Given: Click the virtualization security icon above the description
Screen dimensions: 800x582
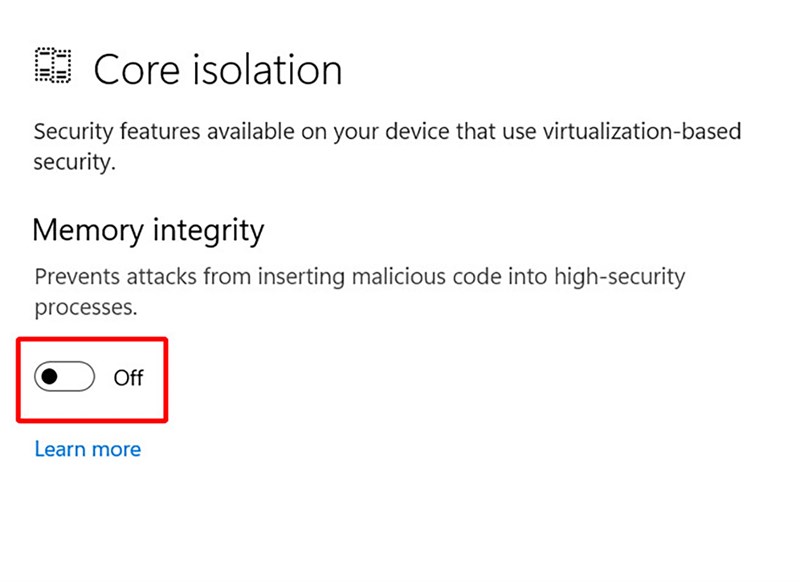Looking at the screenshot, I should pos(53,64).
